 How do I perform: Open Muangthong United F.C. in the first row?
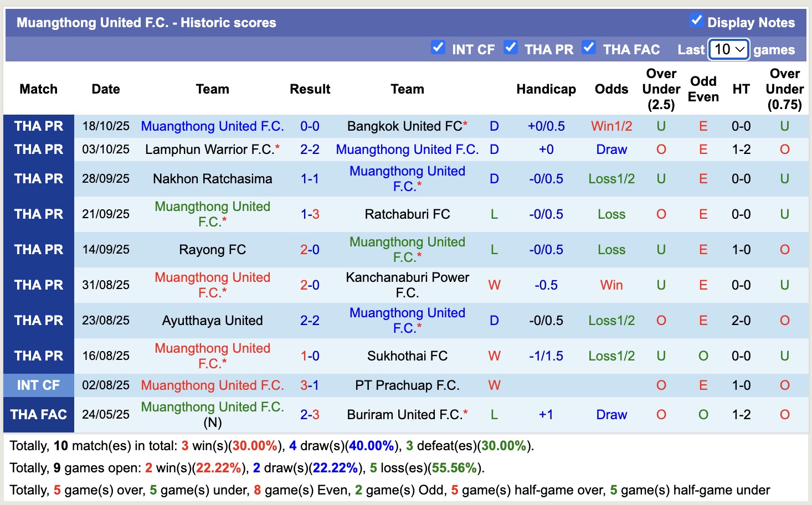(x=212, y=126)
